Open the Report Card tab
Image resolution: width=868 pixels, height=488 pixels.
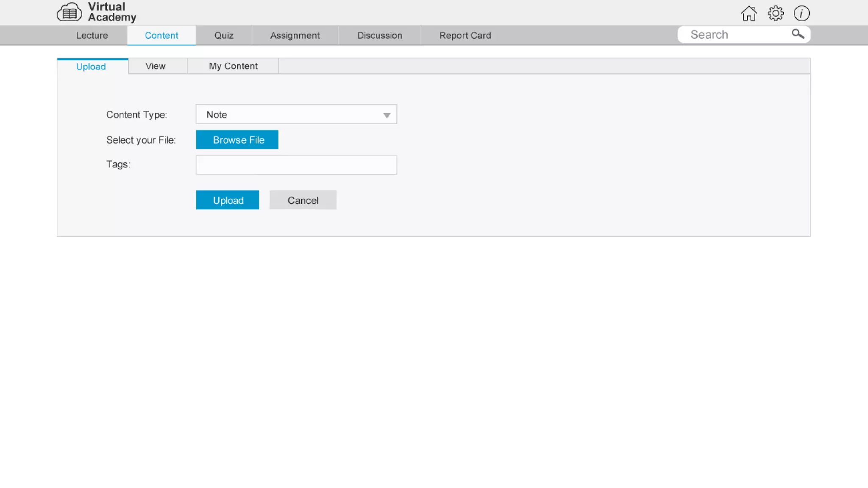click(465, 36)
